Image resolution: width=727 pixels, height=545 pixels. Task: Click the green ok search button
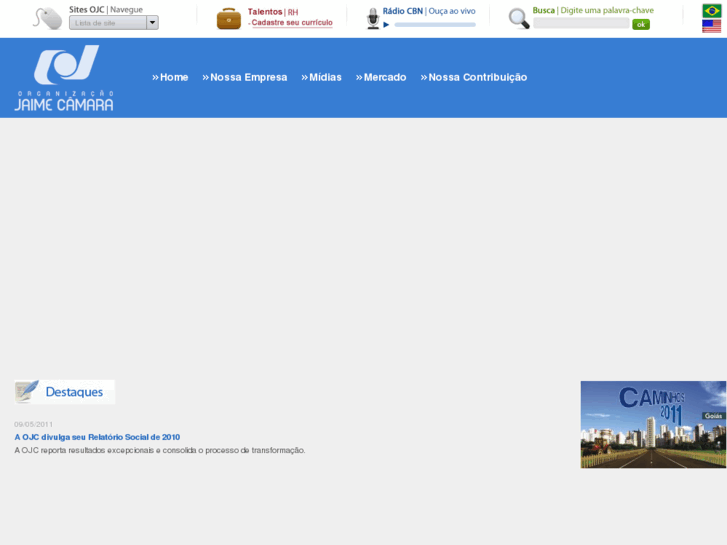tap(641, 24)
